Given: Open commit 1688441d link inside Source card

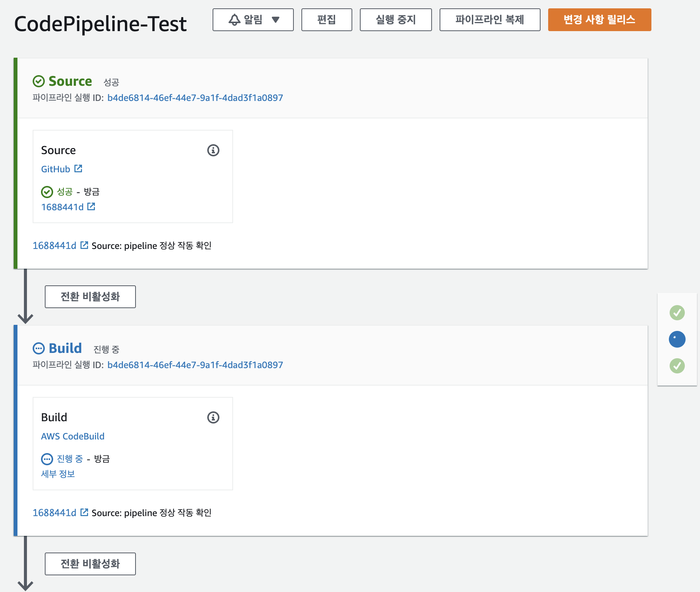Looking at the screenshot, I should click(x=62, y=207).
